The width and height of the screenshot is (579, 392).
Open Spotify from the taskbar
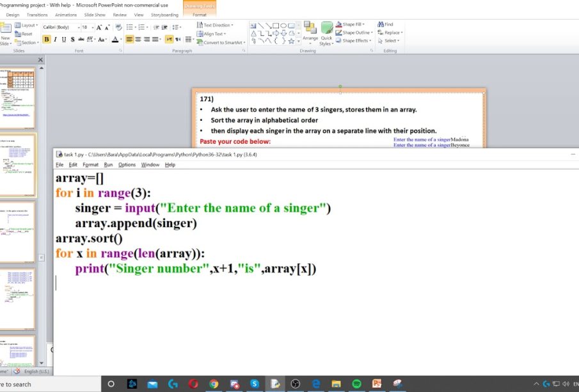357,384
